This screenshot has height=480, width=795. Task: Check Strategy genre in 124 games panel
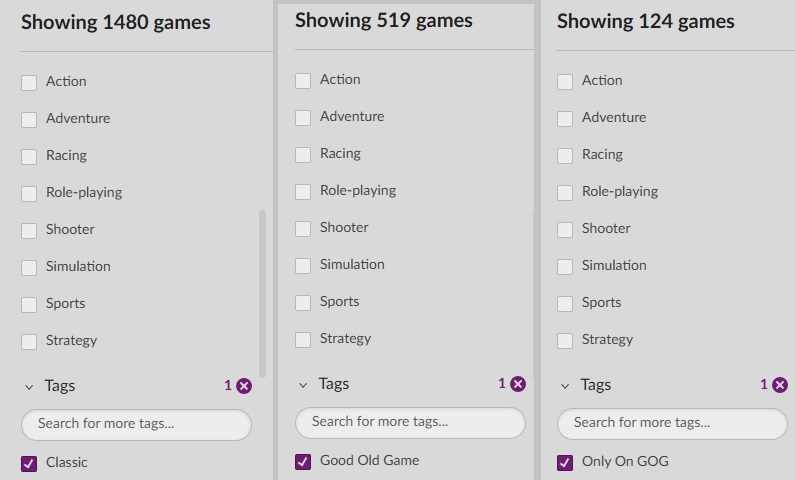565,341
